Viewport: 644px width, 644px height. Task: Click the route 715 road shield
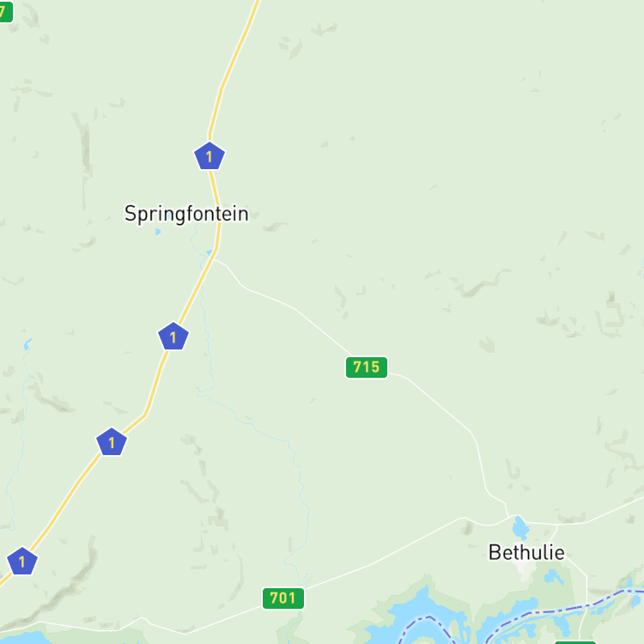366,367
